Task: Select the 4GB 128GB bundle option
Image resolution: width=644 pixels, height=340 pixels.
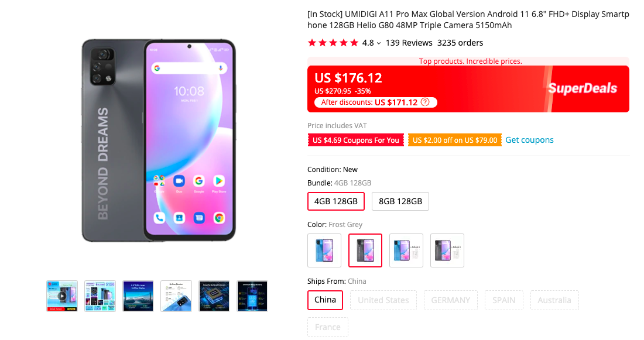Action: [336, 201]
